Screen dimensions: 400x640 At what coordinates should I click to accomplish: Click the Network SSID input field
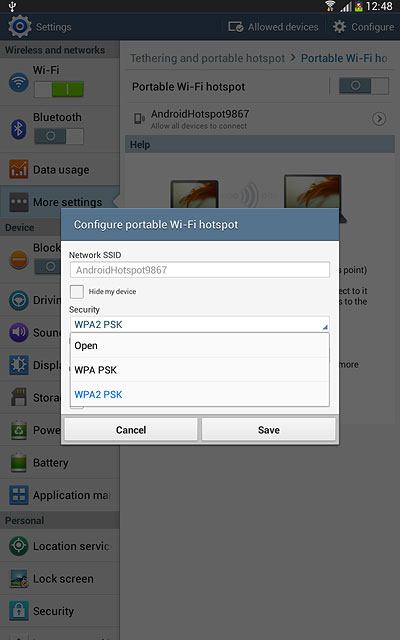click(x=200, y=270)
